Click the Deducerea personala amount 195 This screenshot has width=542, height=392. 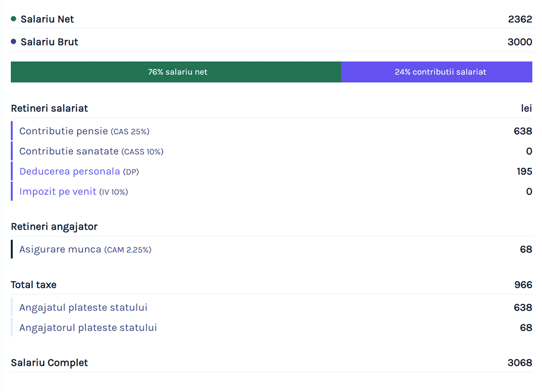tap(524, 171)
